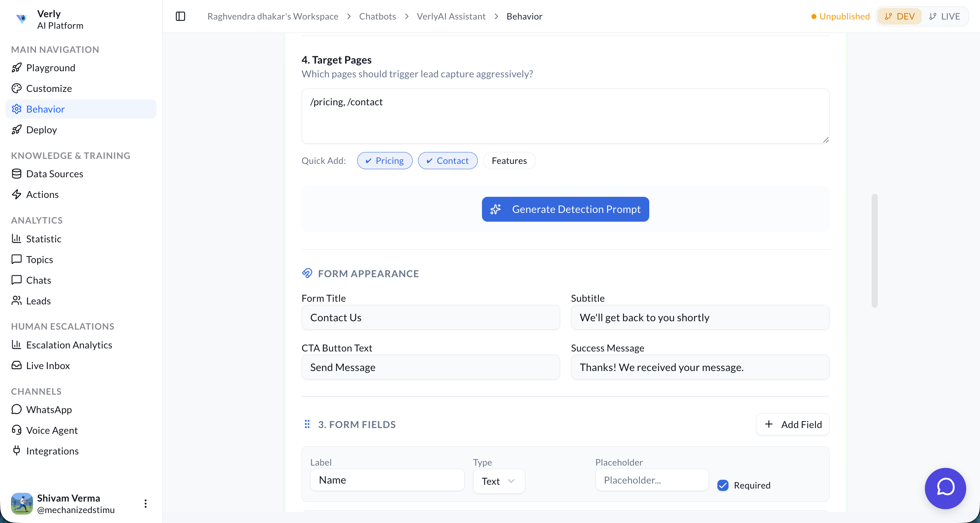Switch to the LIVE environment

[x=944, y=16]
